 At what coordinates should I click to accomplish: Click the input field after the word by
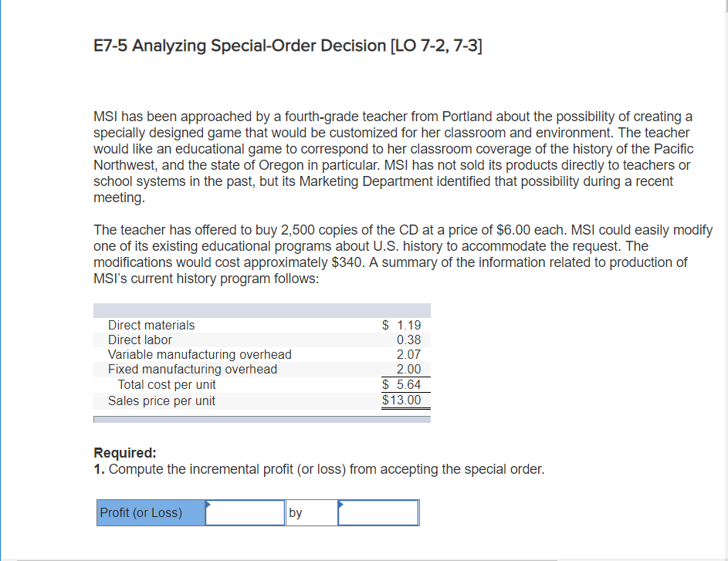378,512
